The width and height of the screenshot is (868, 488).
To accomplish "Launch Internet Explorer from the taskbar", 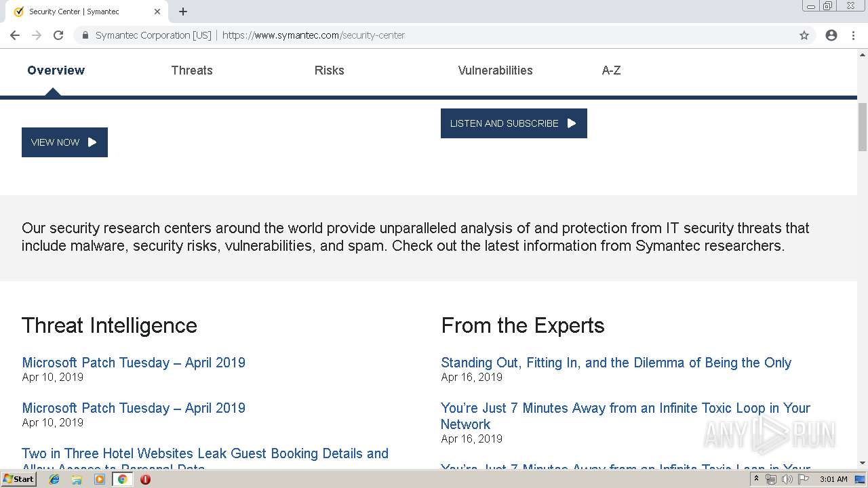I will coord(54,479).
